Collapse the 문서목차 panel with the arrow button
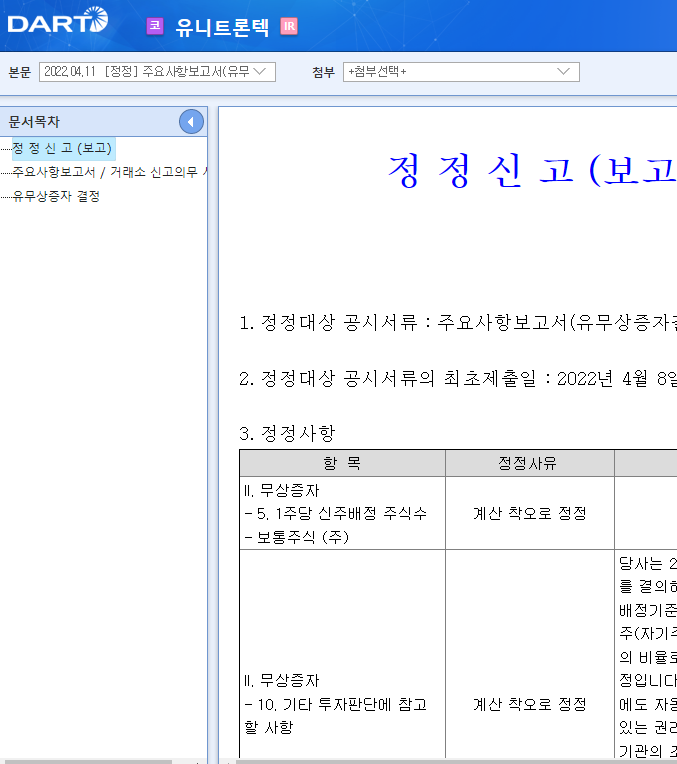 tap(191, 122)
